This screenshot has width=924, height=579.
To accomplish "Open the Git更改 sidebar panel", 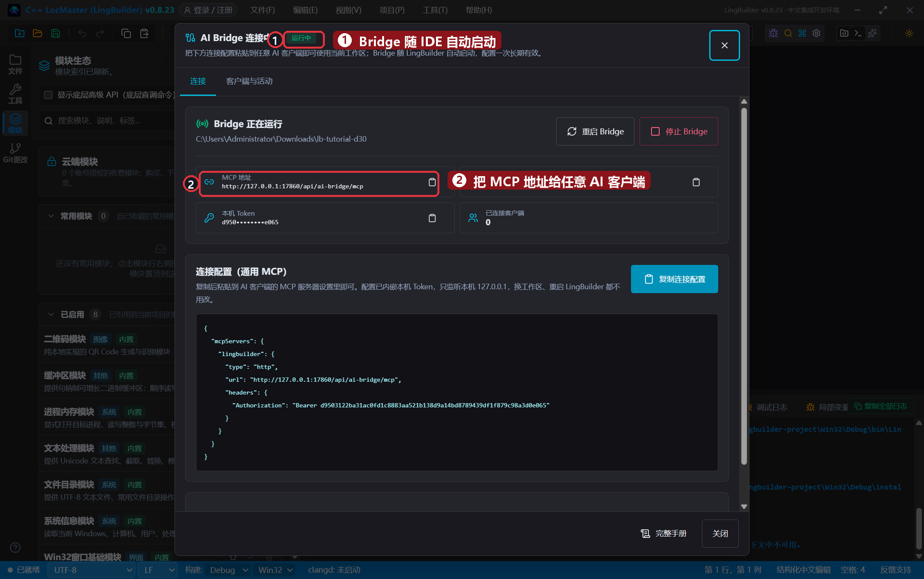I will coord(15,153).
